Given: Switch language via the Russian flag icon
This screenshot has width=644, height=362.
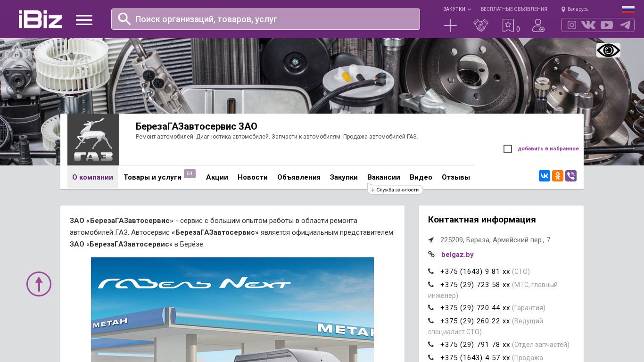Looking at the screenshot, I should coord(628,9).
